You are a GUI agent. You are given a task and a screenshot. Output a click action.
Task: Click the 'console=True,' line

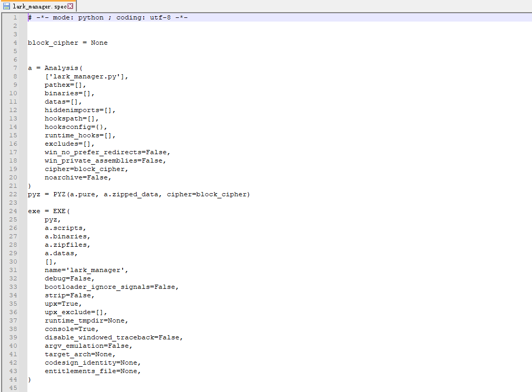pyautogui.click(x=72, y=329)
